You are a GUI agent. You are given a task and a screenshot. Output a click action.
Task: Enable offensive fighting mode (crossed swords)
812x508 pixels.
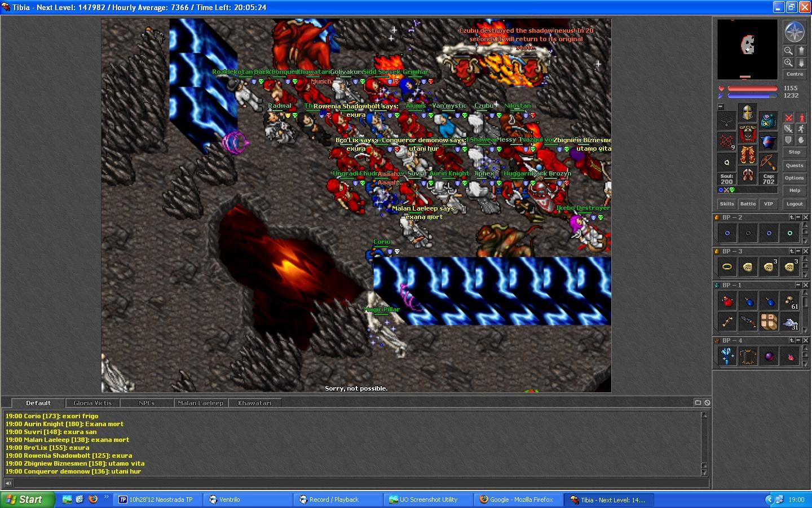coord(789,117)
